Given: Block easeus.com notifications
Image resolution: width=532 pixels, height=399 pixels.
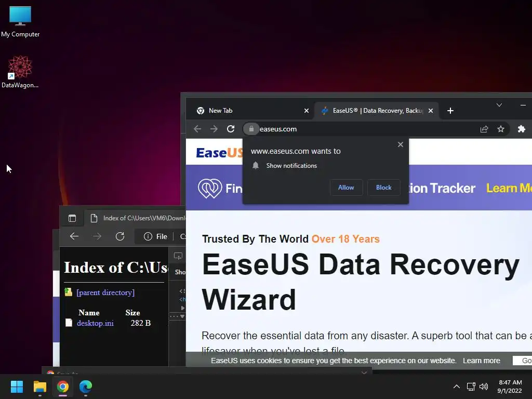Looking at the screenshot, I should click(x=384, y=188).
